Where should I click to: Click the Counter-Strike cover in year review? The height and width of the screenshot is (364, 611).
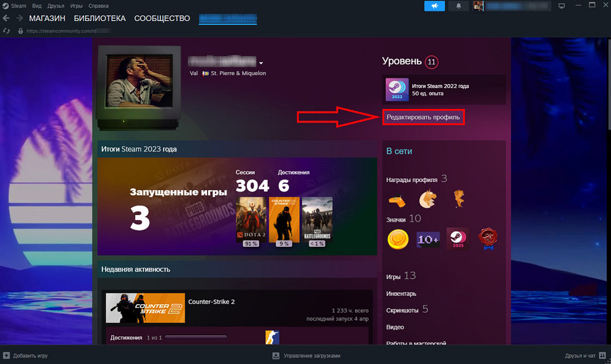[x=284, y=220]
